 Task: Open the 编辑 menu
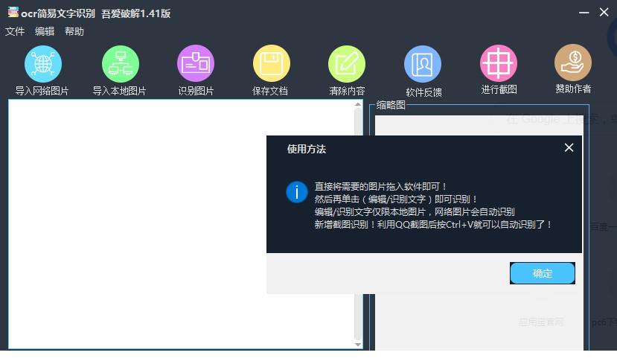[x=45, y=31]
